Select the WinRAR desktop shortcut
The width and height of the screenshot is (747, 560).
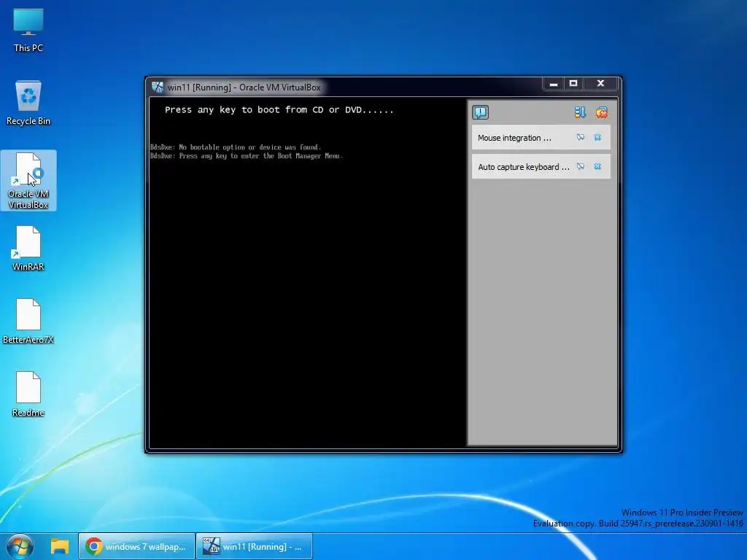[x=28, y=248]
